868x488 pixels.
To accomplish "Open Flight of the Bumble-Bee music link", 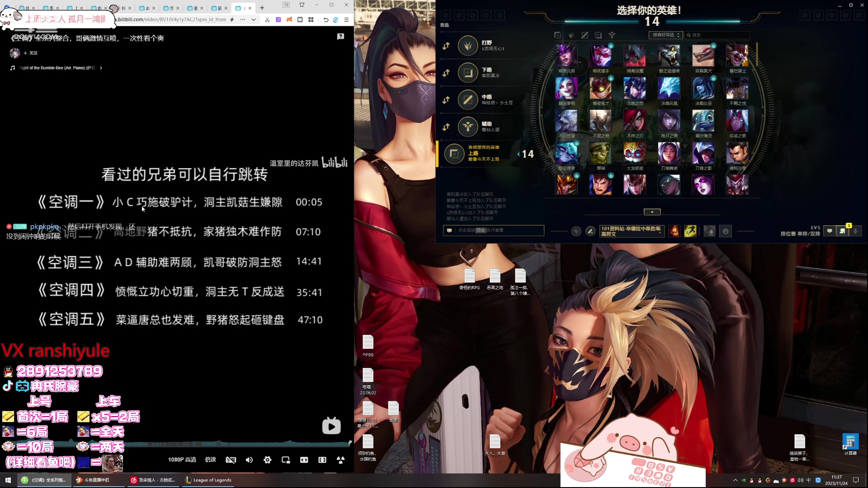I will pyautogui.click(x=56, y=68).
